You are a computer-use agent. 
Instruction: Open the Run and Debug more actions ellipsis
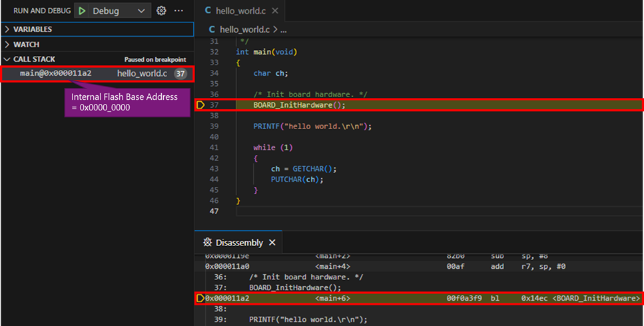pos(178,11)
